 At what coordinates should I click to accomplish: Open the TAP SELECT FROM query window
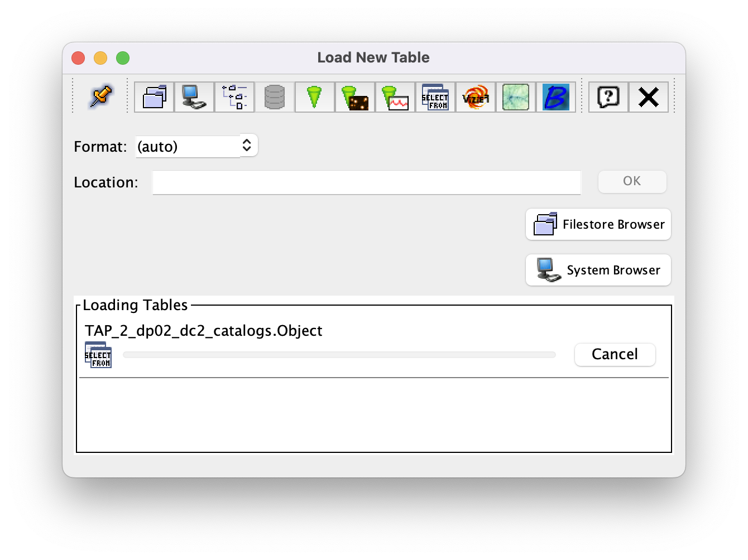435,96
